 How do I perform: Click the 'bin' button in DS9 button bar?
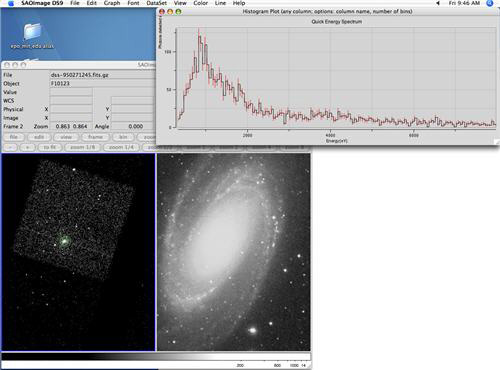123,137
